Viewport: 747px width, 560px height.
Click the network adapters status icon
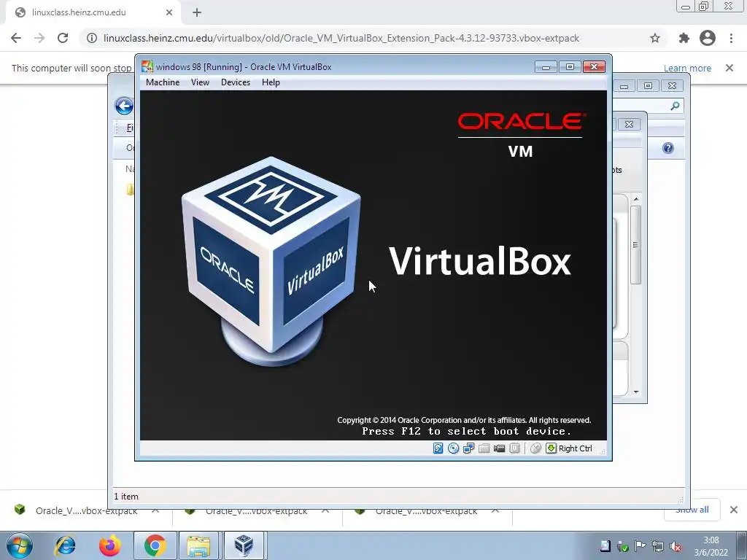(468, 448)
